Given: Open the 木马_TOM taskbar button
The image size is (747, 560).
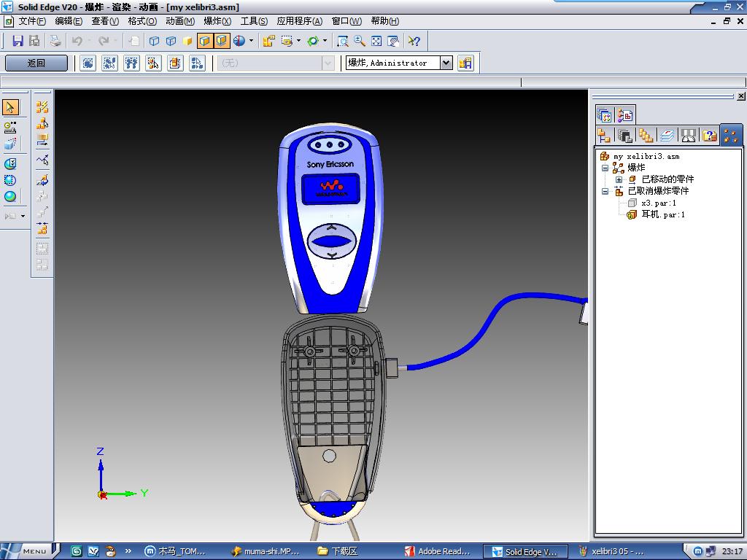Looking at the screenshot, I should point(175,551).
